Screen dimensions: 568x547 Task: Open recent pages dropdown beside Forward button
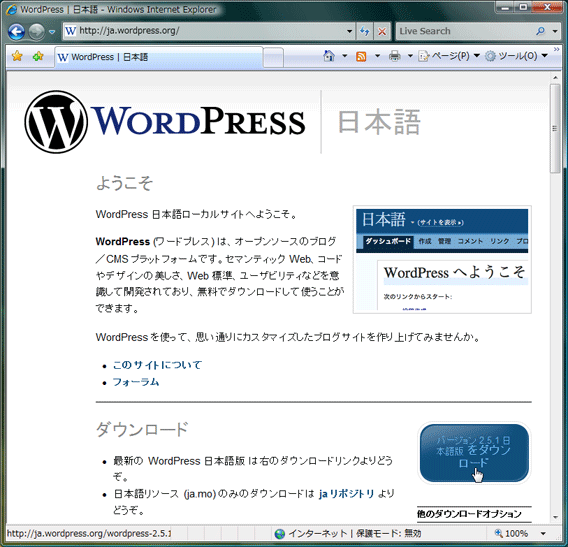coord(52,32)
